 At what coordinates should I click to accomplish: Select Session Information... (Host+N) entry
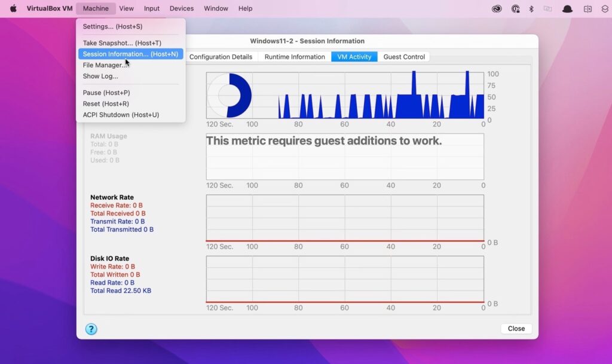coord(131,54)
